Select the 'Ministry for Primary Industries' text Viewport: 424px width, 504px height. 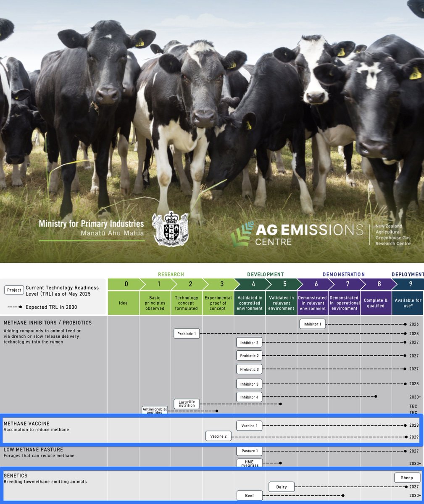pyautogui.click(x=91, y=224)
